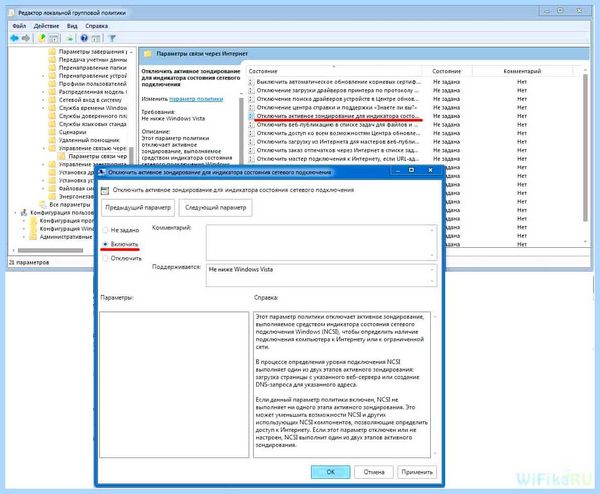Confirm with the OK button
Screen dimensions: 600x494
[331, 472]
